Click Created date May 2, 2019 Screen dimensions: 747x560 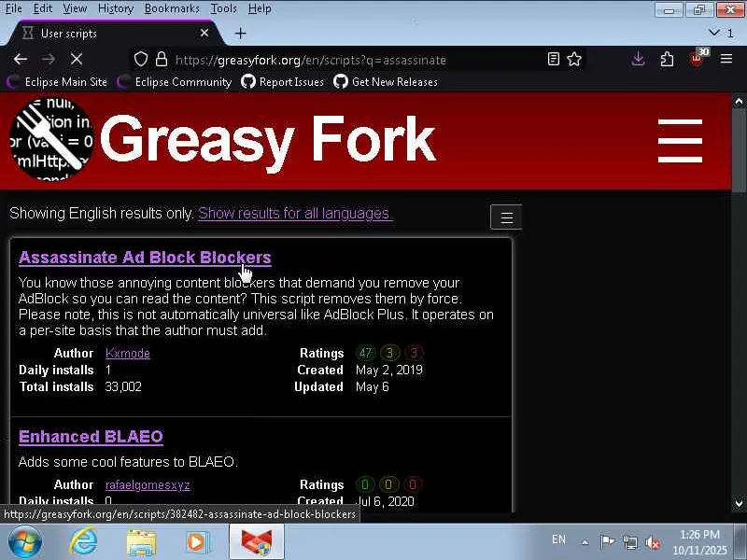tap(389, 370)
